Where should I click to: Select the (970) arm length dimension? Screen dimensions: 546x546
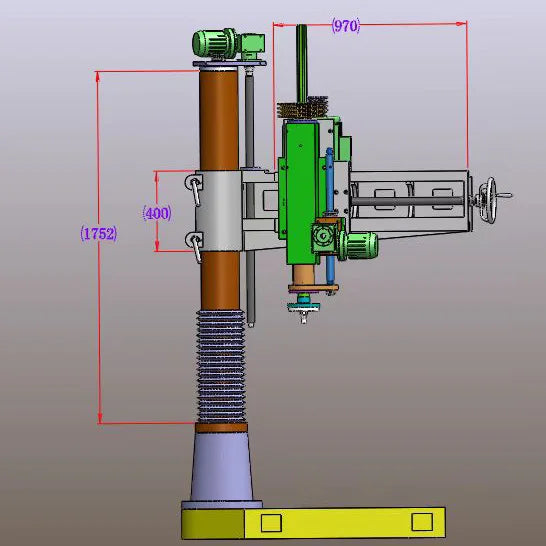345,26
